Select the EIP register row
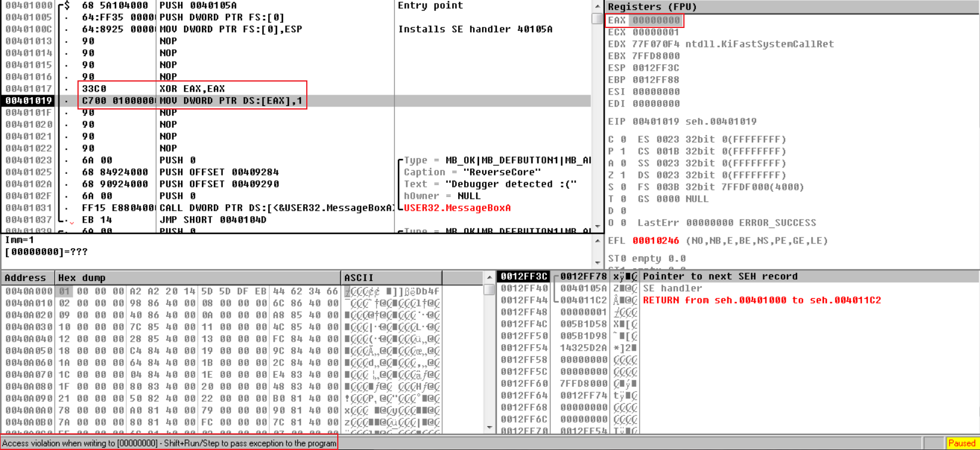Screen dimensions: 980x450 682,121
